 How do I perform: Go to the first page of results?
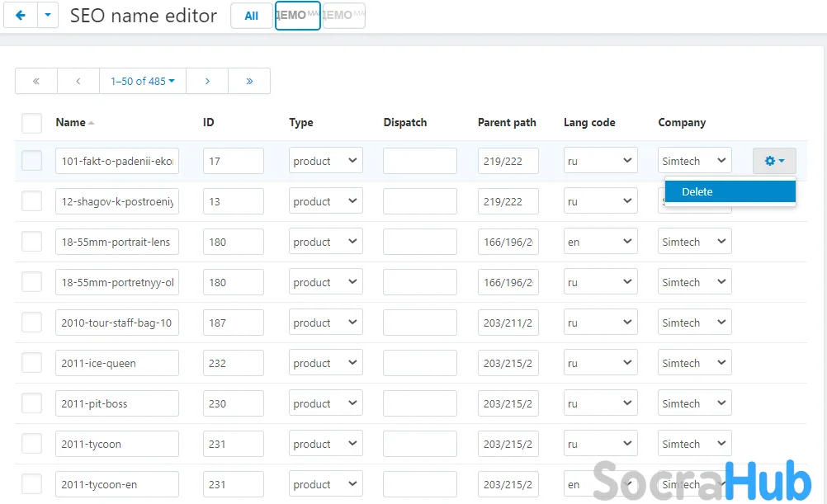(36, 81)
